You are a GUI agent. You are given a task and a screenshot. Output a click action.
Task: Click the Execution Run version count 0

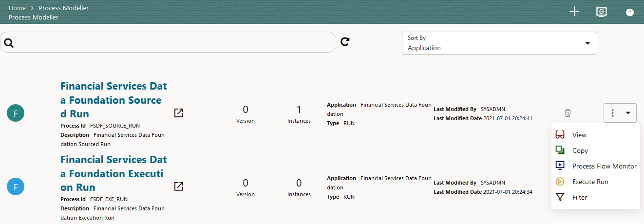coord(246,183)
